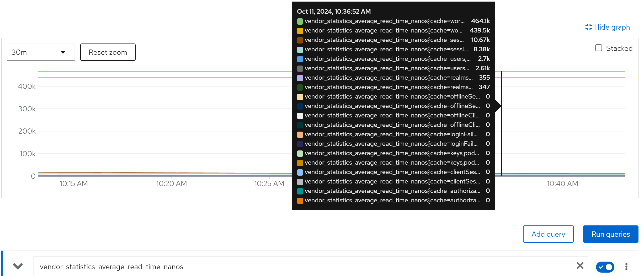Click the Hide graph compress icon
The height and width of the screenshot is (276, 644).
[588, 27]
